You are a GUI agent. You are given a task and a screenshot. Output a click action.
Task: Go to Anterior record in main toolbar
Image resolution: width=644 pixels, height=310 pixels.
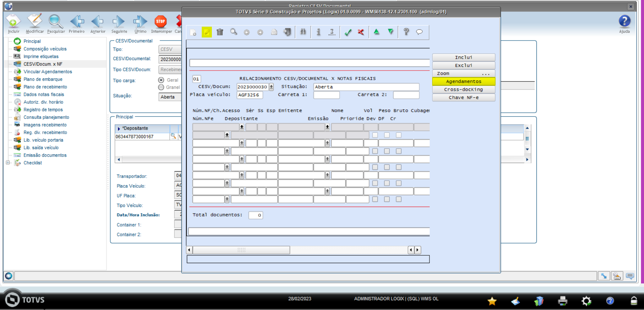98,24
